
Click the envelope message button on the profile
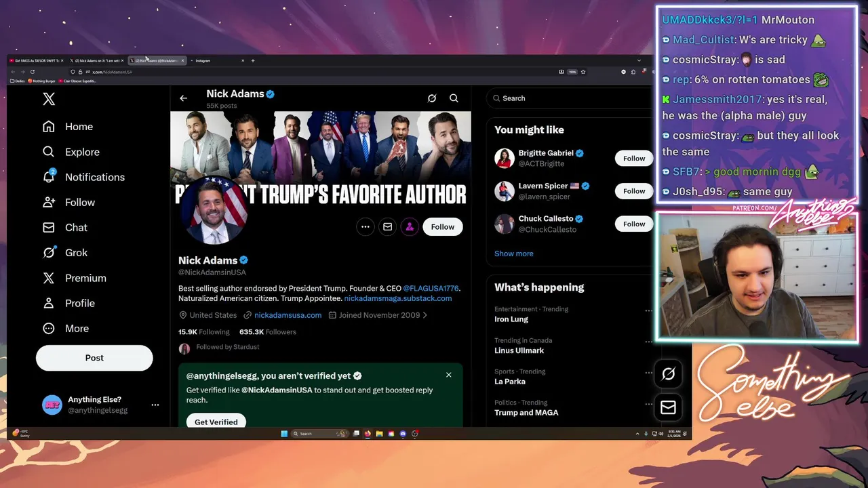pos(387,227)
